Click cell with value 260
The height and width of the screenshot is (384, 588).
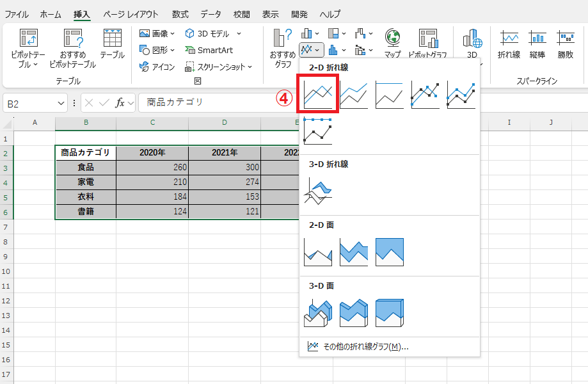tap(152, 167)
